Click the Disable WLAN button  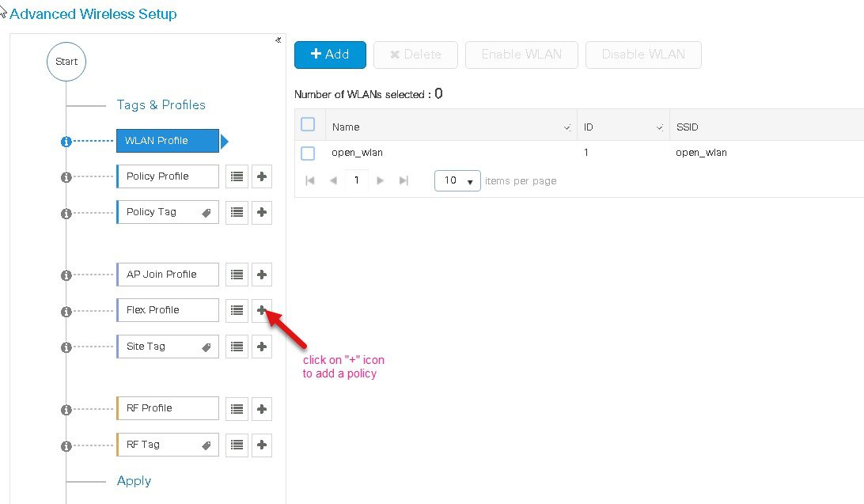coord(643,55)
